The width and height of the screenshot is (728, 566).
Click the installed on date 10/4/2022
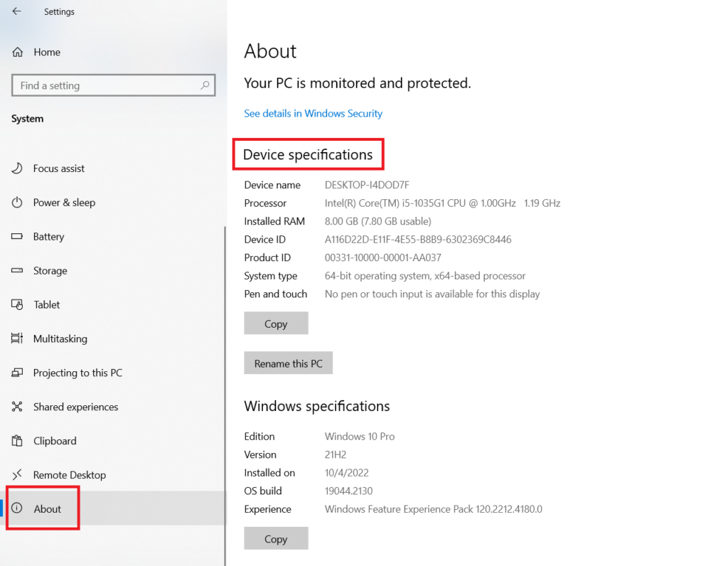(x=347, y=473)
